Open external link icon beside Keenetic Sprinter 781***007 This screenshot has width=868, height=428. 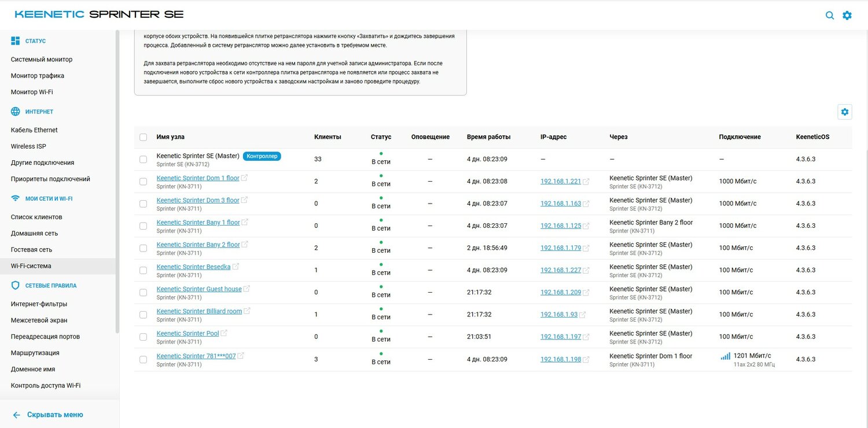coord(241,356)
